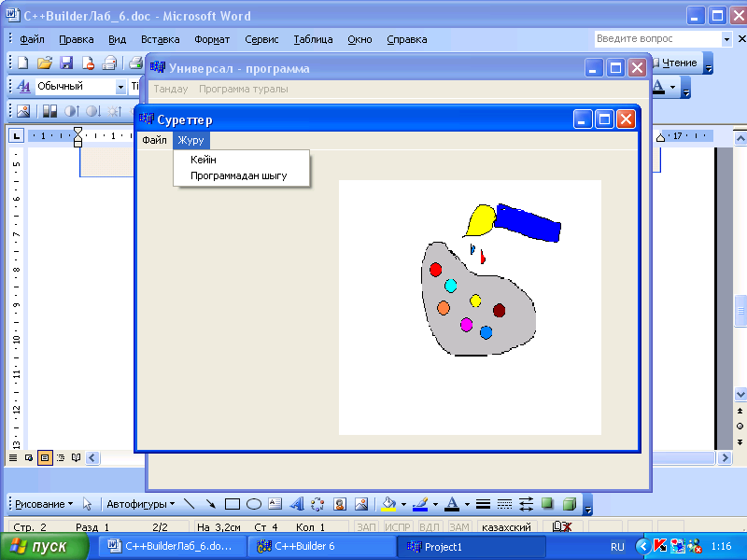Open the Рисование dropdown menu

pos(44,504)
